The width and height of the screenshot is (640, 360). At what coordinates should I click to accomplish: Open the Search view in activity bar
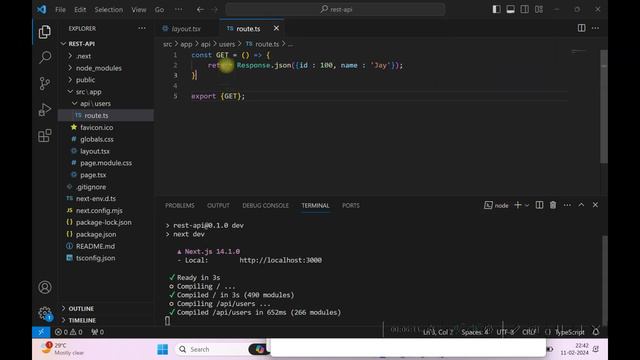click(45, 57)
